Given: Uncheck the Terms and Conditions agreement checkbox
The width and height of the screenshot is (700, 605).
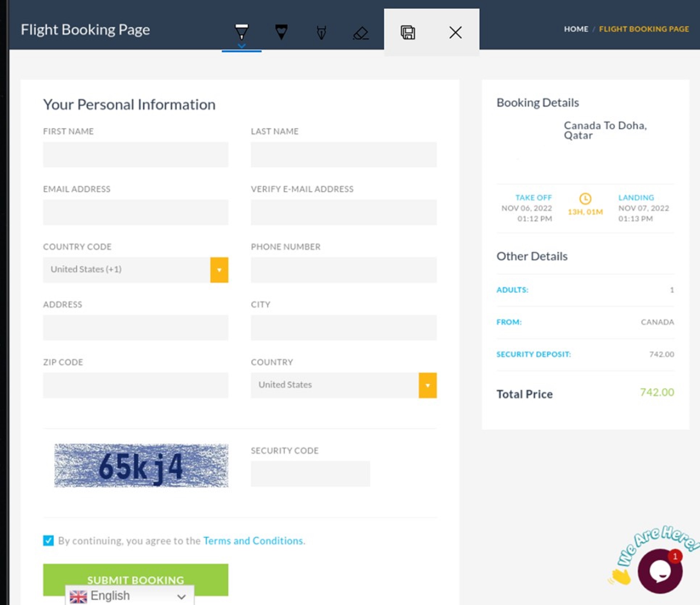Looking at the screenshot, I should pos(48,541).
